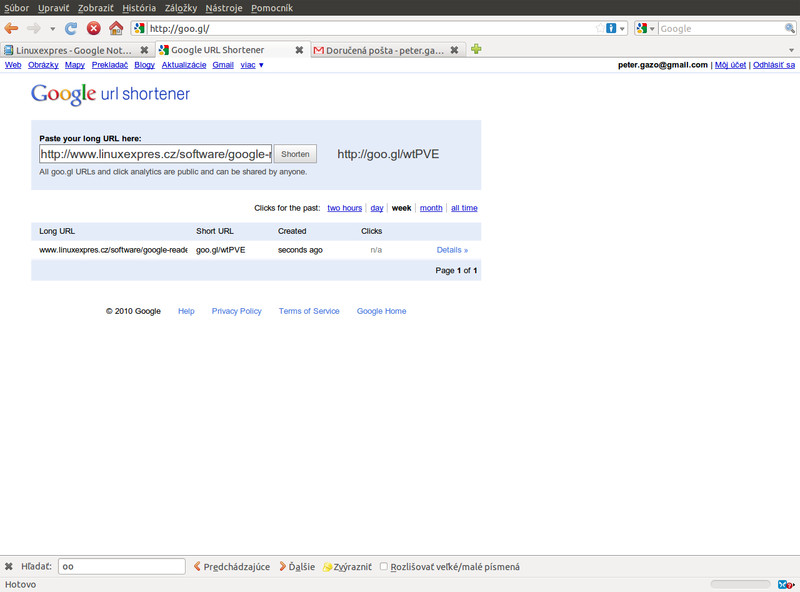Go to the home page icon
Viewport: 800px width, 592px height.
coord(116,28)
